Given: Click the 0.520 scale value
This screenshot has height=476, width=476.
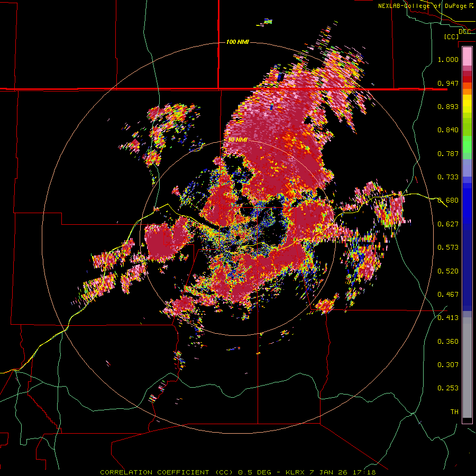Looking at the screenshot, I should click(x=448, y=271).
